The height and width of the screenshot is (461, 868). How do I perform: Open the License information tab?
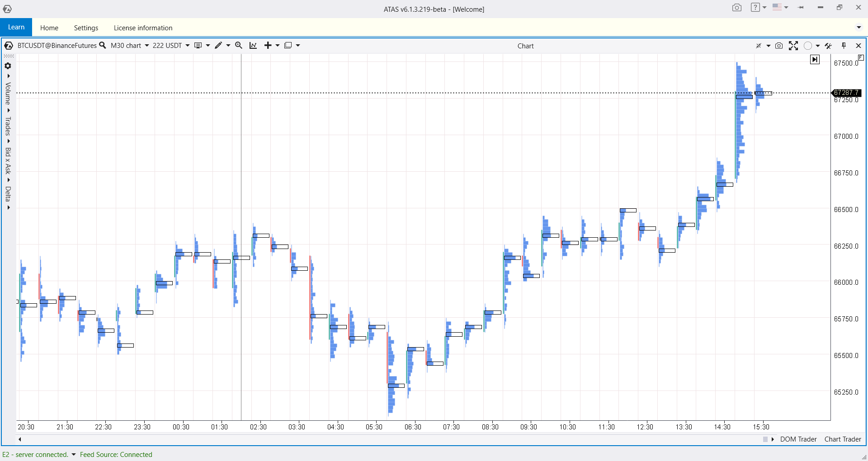(143, 28)
